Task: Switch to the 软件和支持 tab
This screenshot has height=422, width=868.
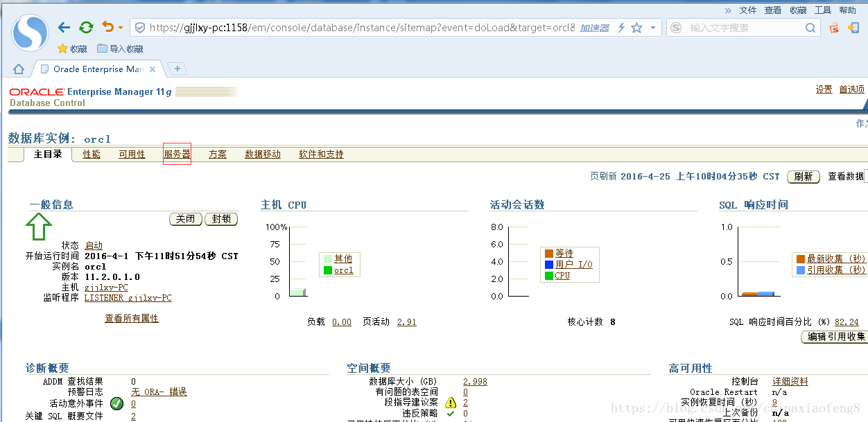Action: 321,155
